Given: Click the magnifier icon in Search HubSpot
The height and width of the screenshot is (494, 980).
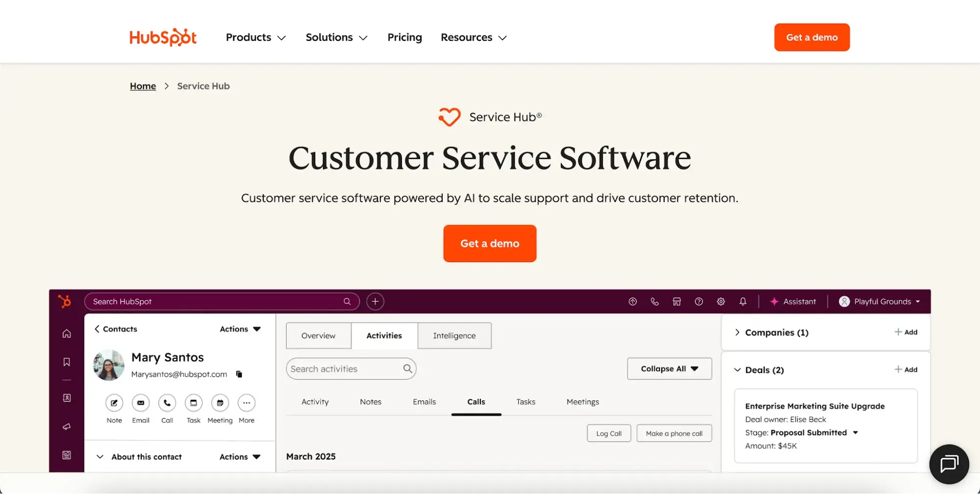Looking at the screenshot, I should (x=347, y=301).
